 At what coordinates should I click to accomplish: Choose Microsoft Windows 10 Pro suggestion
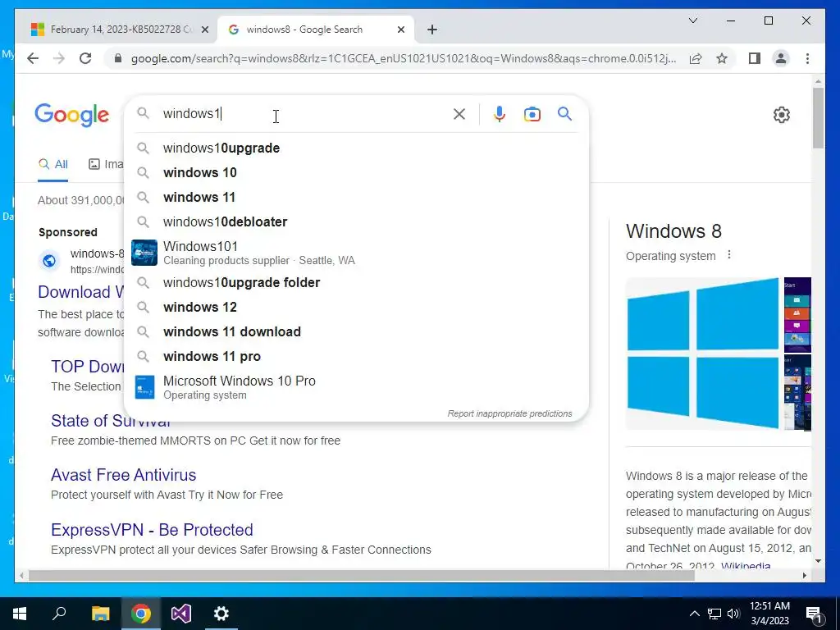(356, 387)
